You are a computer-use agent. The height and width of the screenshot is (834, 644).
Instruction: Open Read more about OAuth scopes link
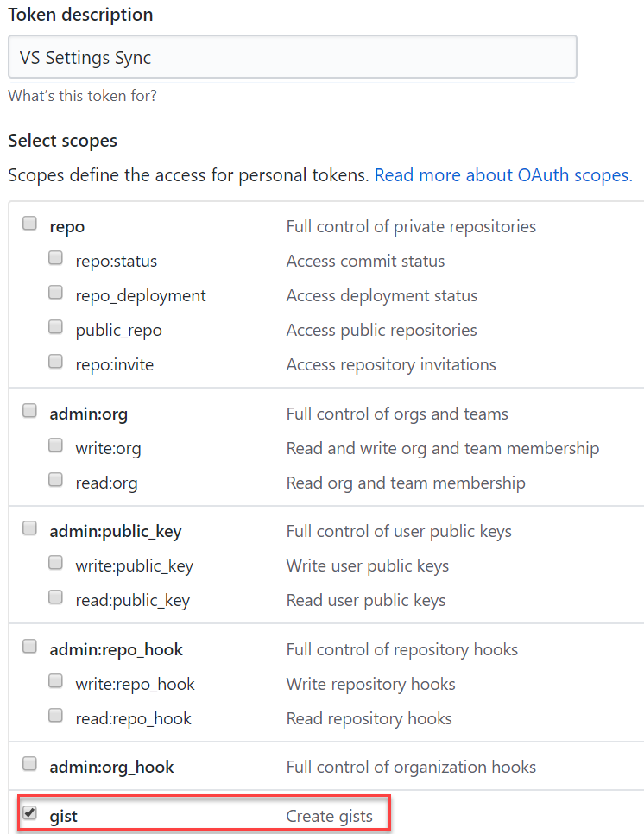point(503,175)
